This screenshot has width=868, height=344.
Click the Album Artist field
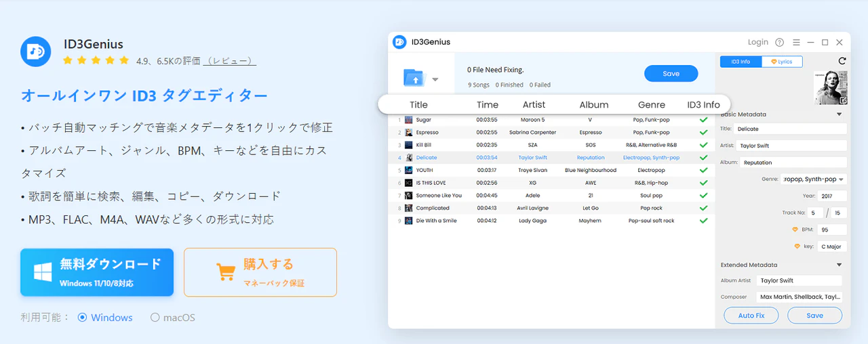[799, 280]
